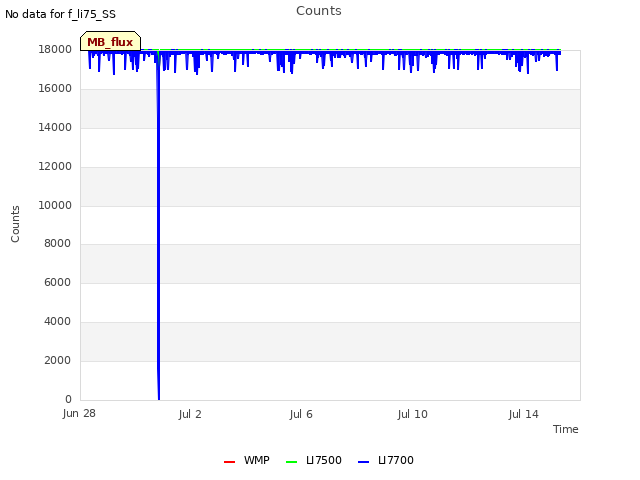The height and width of the screenshot is (480, 640).
Task: Click the 2000 y-axis tick label
Action: click(x=58, y=360)
